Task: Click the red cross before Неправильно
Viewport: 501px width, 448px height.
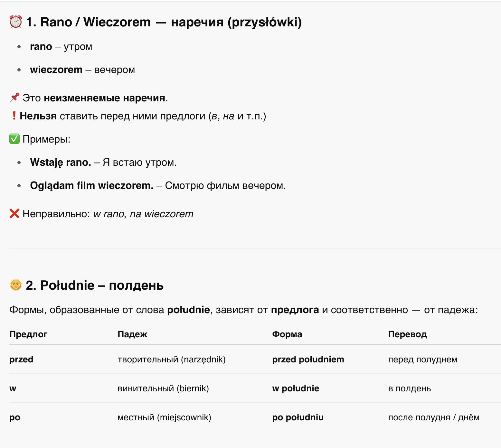Action: [14, 213]
